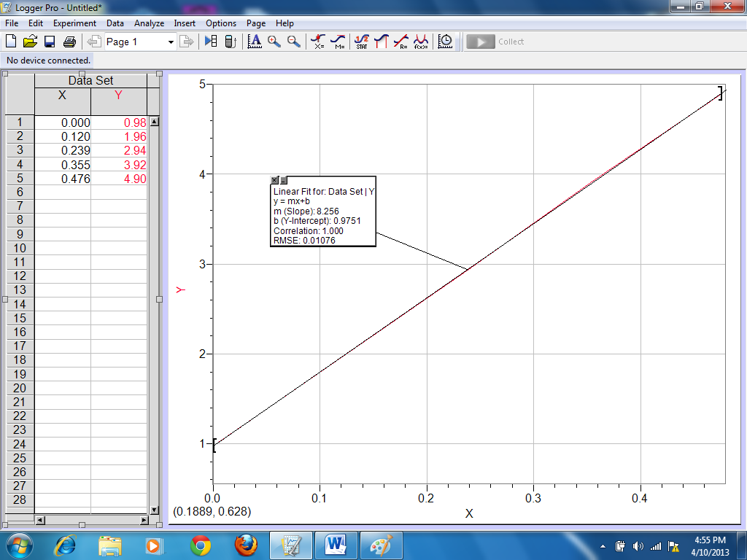
Task: Click the graph's vertical Y axis label
Action: 180,289
